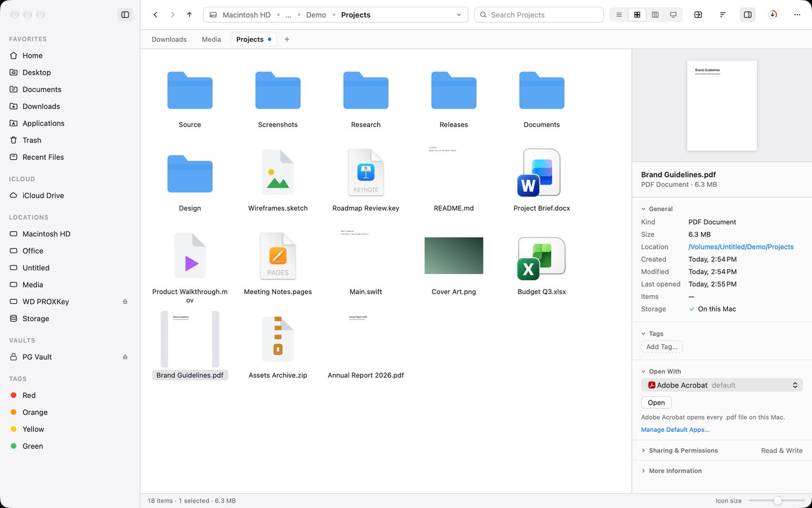Screen dimensions: 812x508
Task: Go up to the enclosing folder
Action: click(x=189, y=15)
